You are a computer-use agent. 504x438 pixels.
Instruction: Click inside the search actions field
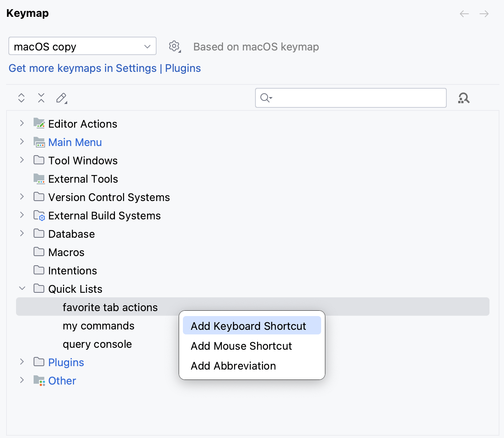[351, 98]
